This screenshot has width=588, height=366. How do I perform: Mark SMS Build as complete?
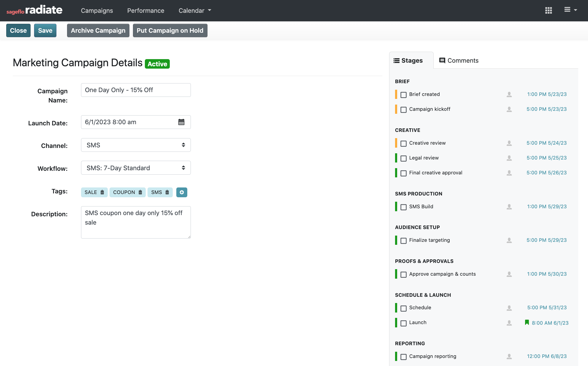coord(403,207)
